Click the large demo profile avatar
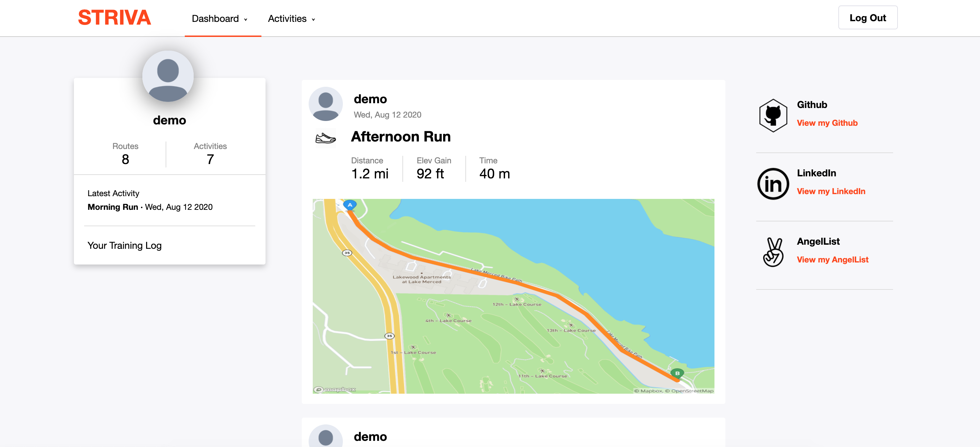This screenshot has width=980, height=447. tap(168, 77)
